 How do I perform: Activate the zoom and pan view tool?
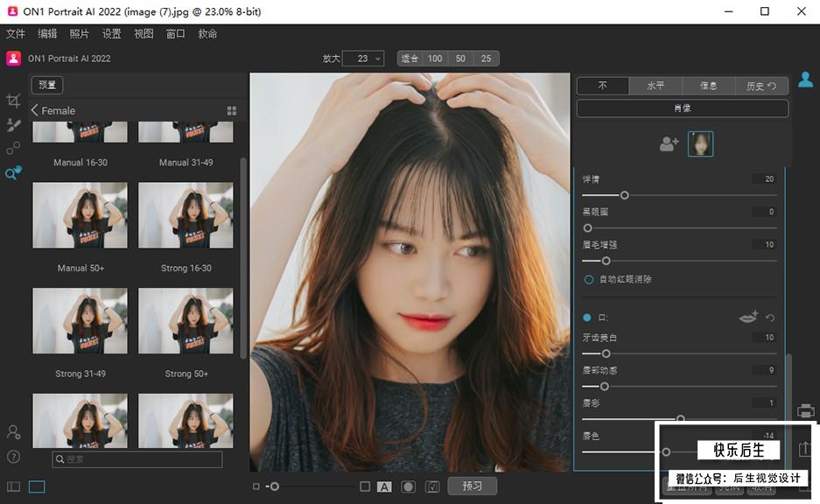tap(13, 172)
